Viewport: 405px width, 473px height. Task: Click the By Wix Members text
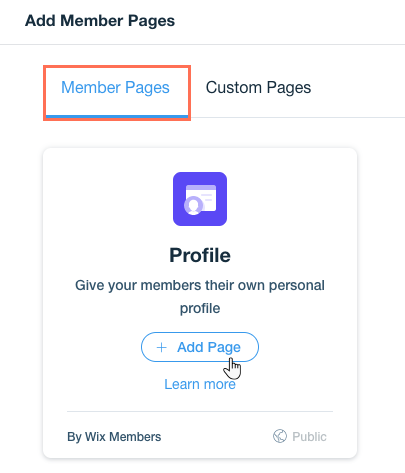tap(114, 437)
